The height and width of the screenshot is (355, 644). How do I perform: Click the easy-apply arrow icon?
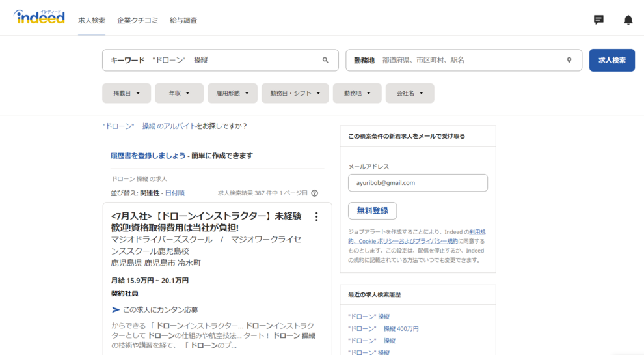pos(115,310)
